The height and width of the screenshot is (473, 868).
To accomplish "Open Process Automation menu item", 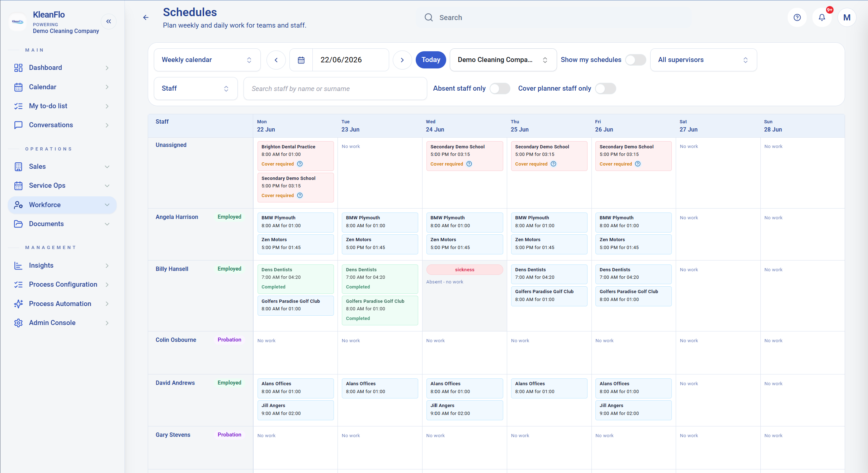I will 62,304.
